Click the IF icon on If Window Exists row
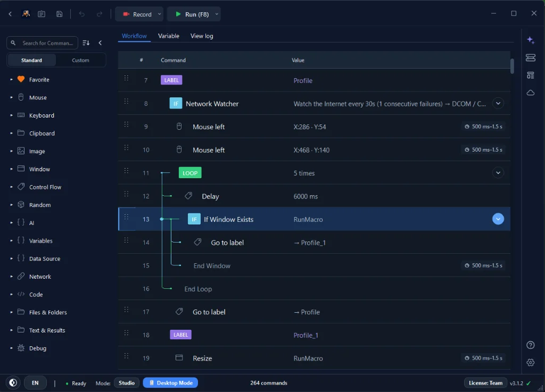545x392 pixels. [x=194, y=219]
